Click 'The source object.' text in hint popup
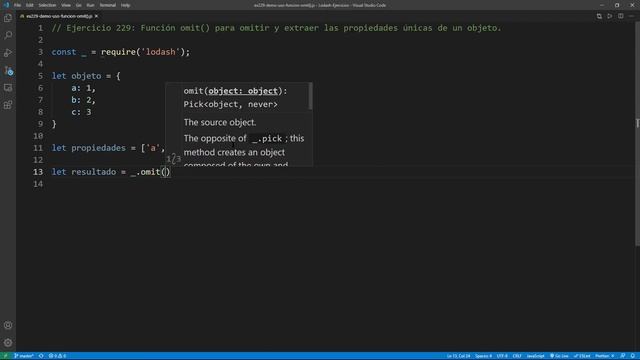 tap(220, 122)
